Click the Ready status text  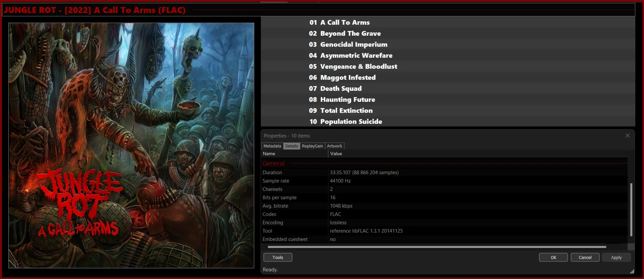[x=270, y=270]
